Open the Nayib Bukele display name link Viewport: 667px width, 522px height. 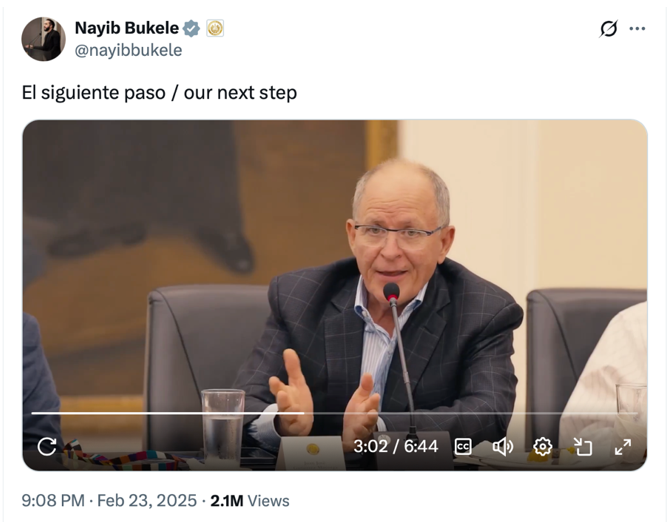pos(127,28)
